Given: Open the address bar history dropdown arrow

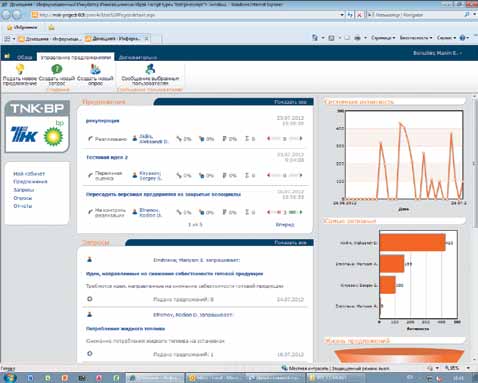Looking at the screenshot, I should 342,15.
